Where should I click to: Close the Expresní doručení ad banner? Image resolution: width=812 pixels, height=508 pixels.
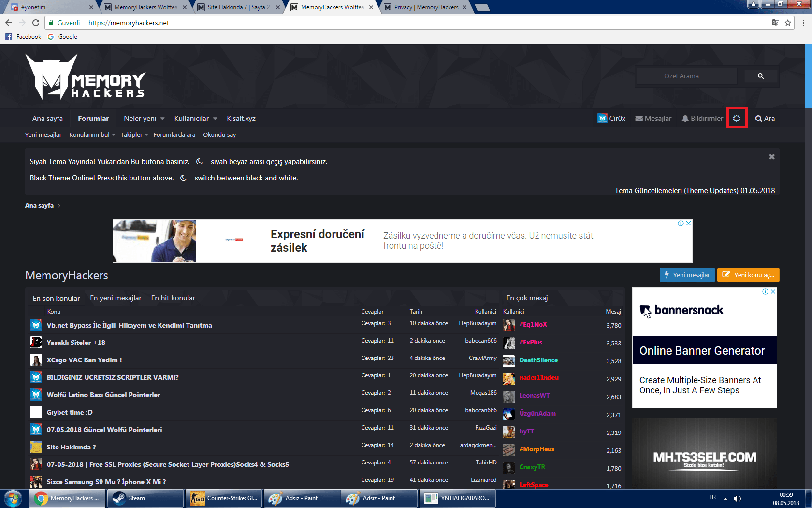click(689, 223)
